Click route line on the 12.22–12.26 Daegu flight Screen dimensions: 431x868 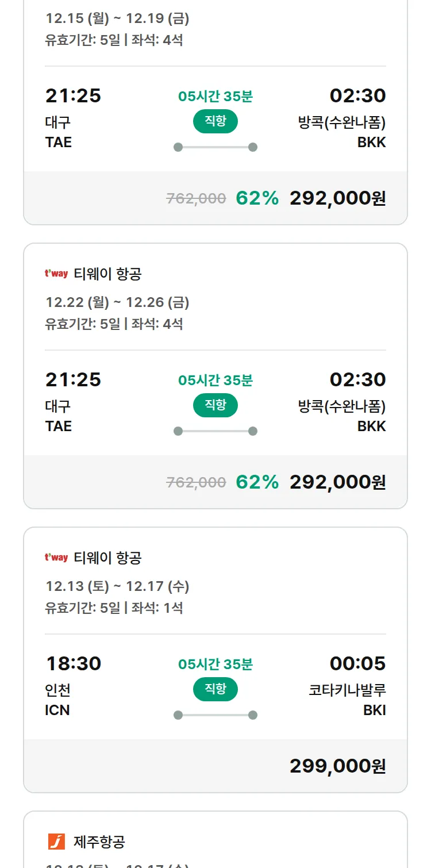[215, 431]
